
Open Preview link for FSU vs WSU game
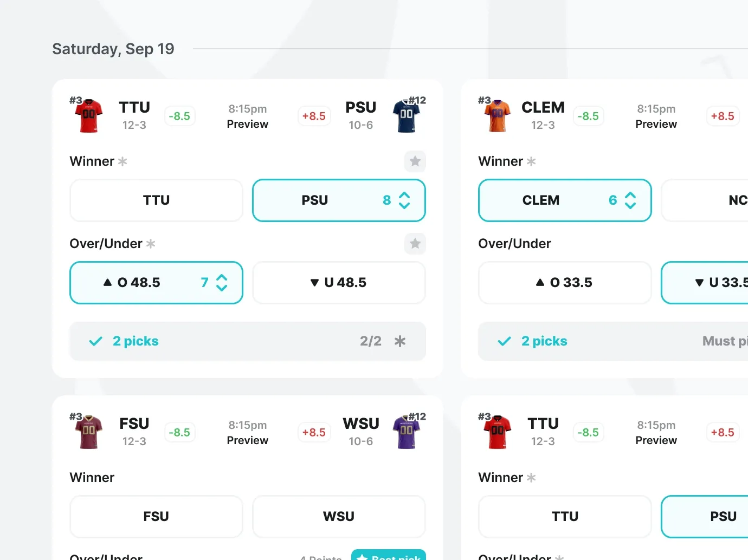pos(248,440)
